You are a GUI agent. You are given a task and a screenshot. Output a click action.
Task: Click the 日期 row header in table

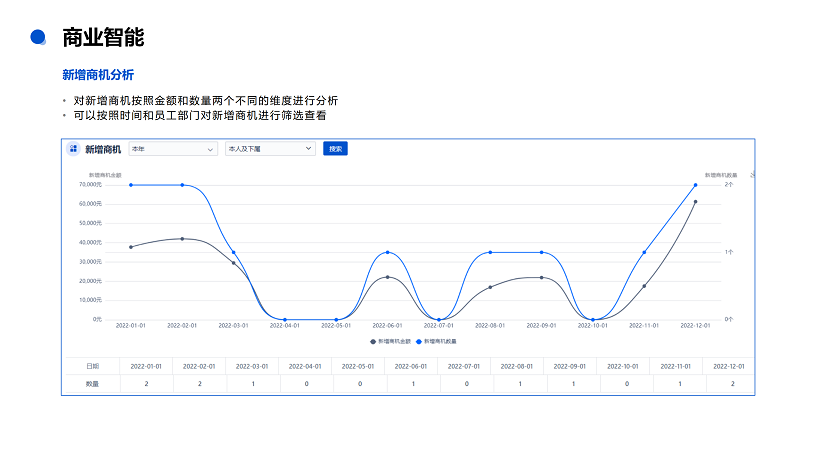(x=91, y=366)
